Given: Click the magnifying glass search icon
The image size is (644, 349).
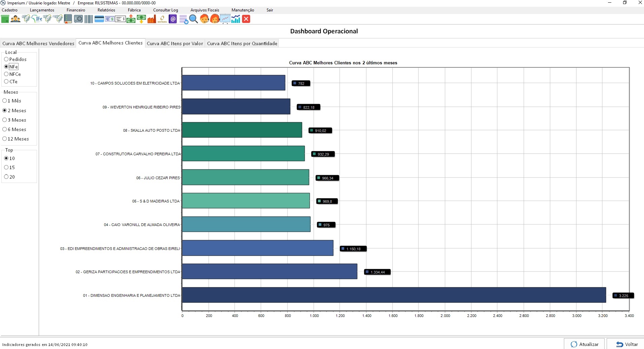Looking at the screenshot, I should coord(194,19).
